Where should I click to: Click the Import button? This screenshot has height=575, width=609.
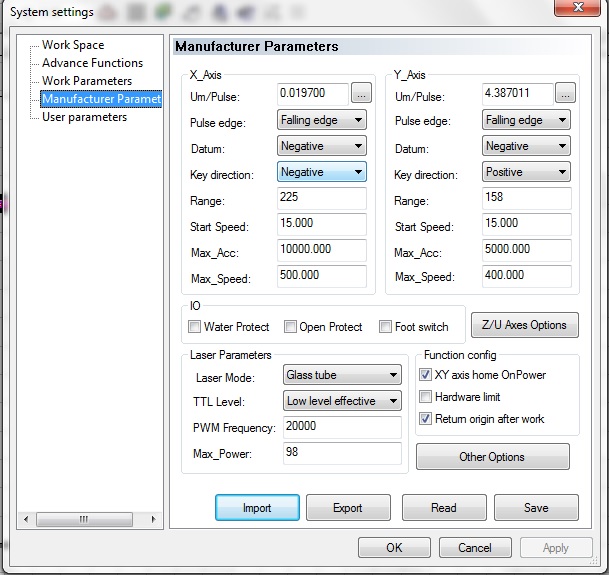click(x=257, y=508)
